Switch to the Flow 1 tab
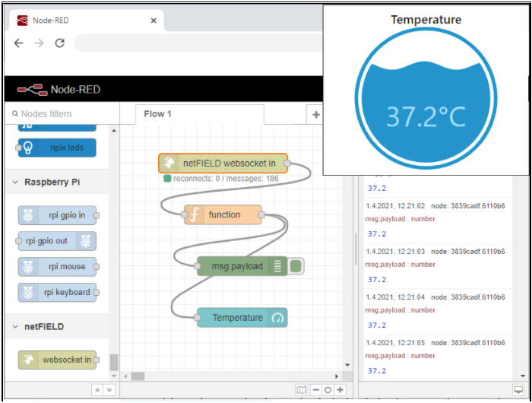Screen dimensions: 532x403 [x=158, y=114]
